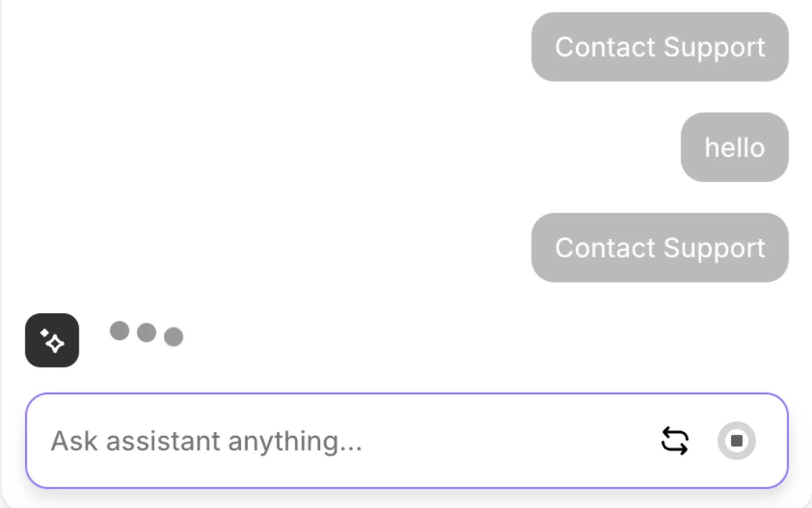Click the upper Contact Support quick reply
The height and width of the screenshot is (508, 812).
pyautogui.click(x=660, y=47)
